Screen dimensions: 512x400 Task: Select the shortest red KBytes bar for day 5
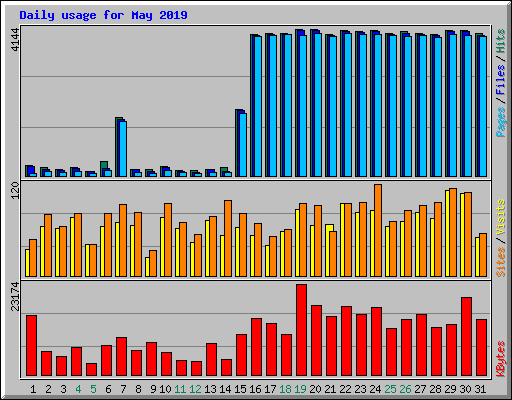[x=91, y=370]
